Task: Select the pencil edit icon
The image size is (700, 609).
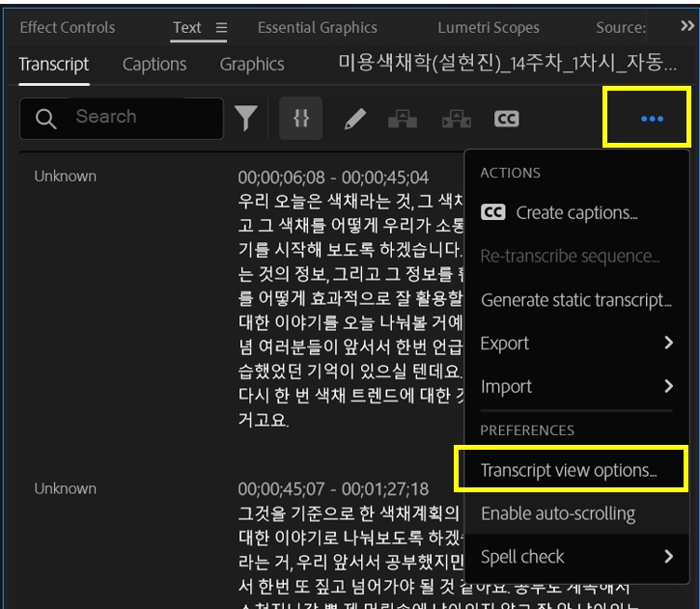Action: click(355, 119)
